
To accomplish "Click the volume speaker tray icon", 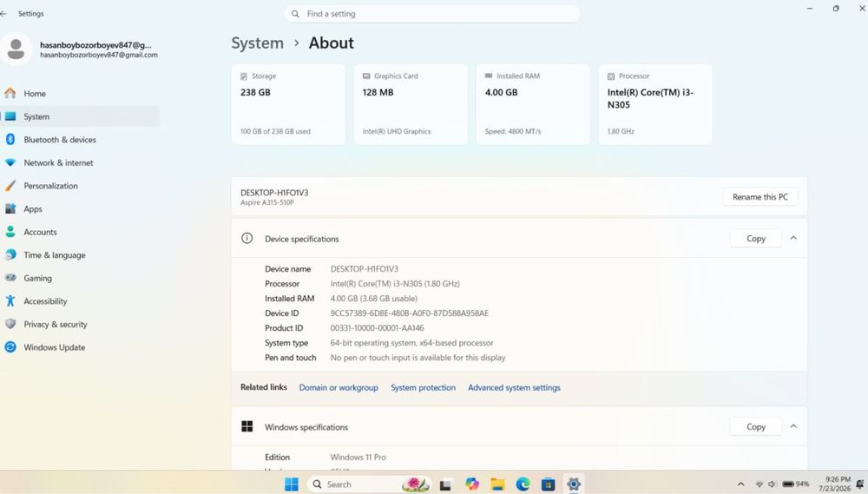I will (772, 484).
